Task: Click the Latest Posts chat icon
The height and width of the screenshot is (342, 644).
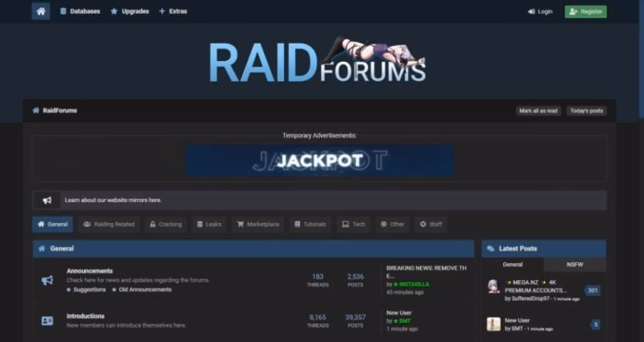Action: pos(491,248)
